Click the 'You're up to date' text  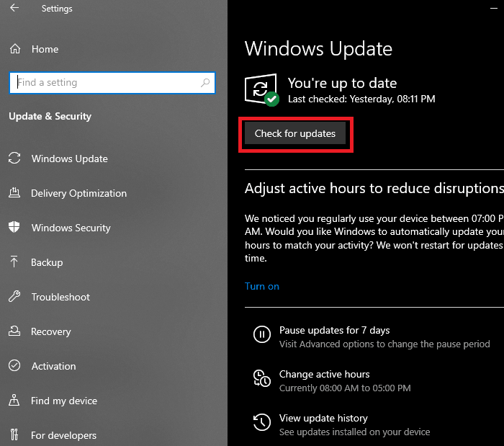[x=342, y=84]
